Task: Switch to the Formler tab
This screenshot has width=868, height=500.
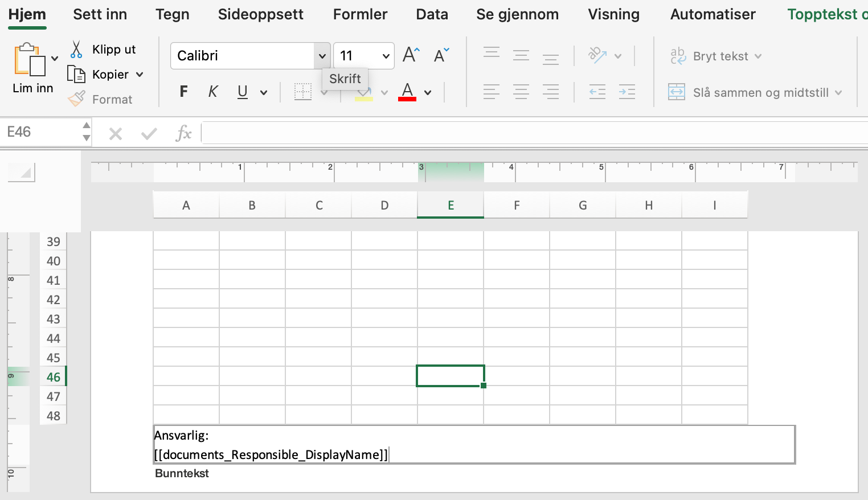Action: (360, 14)
